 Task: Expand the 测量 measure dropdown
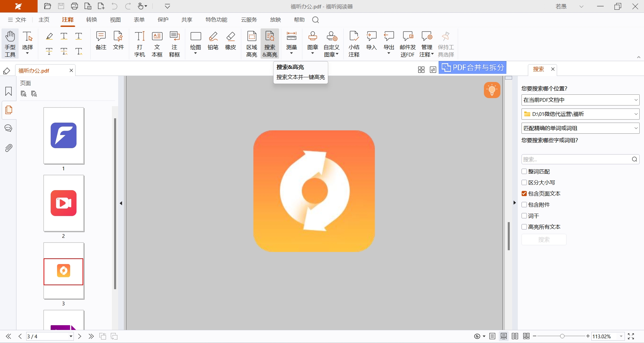click(292, 53)
